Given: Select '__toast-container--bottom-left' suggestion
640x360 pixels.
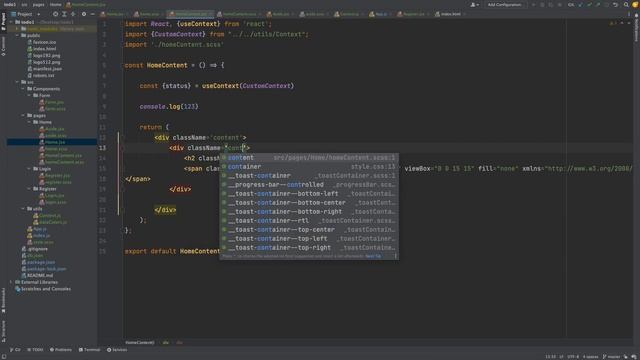Looking at the screenshot, I should pos(309,193).
